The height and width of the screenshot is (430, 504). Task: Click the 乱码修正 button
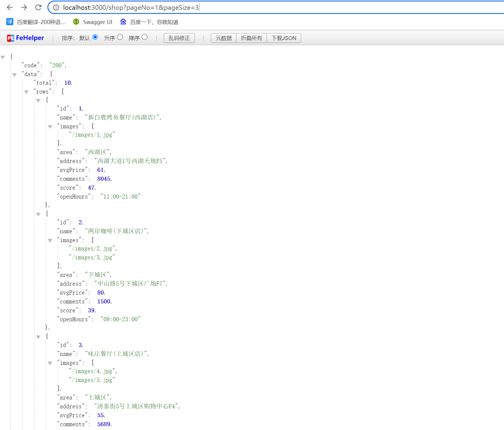tap(179, 38)
